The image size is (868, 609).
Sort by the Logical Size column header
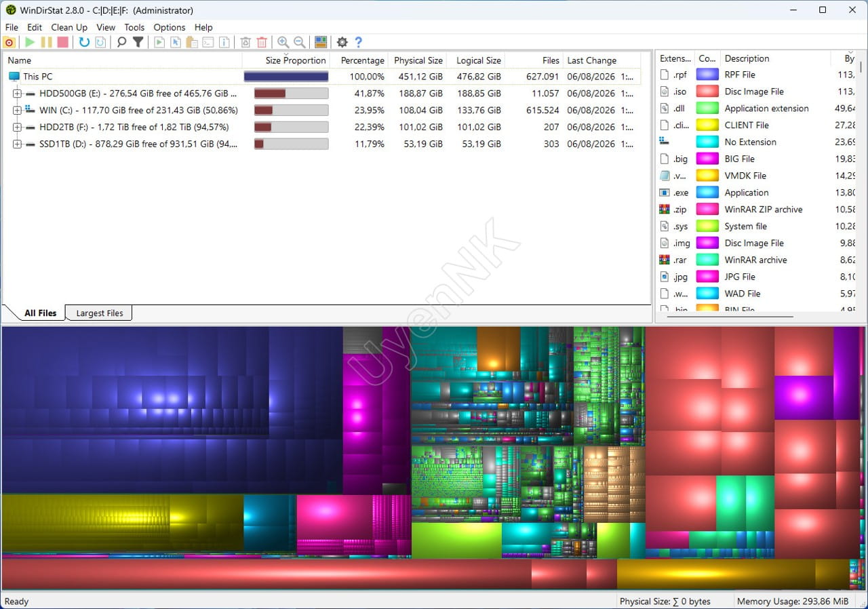pyautogui.click(x=476, y=60)
